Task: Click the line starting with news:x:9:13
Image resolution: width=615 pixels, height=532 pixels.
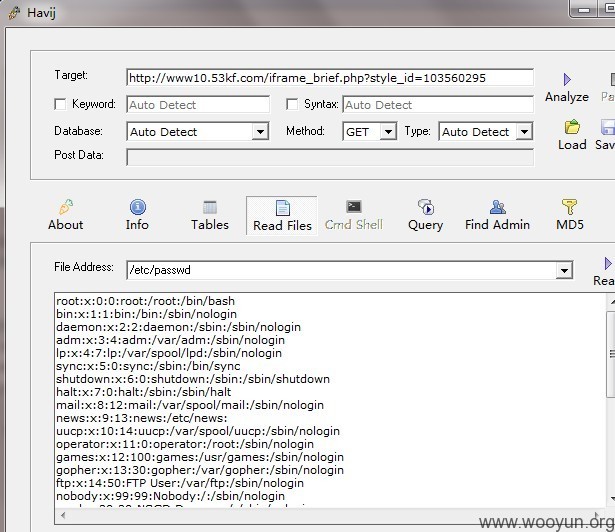Action: [142, 418]
